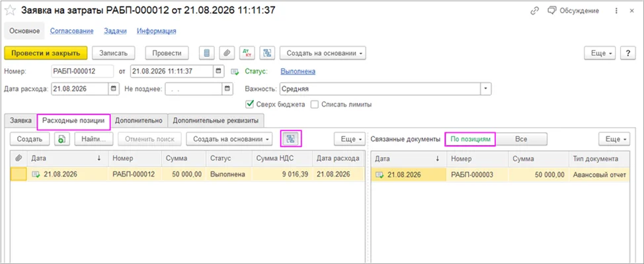Click Создать in positions toolbar
The height and width of the screenshot is (264, 644).
(x=30, y=139)
